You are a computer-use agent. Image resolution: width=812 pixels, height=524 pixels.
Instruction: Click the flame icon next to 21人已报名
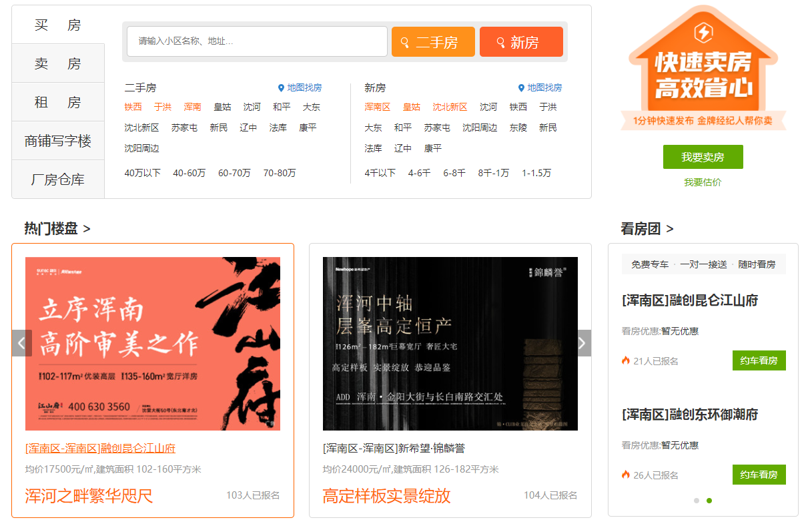point(626,360)
